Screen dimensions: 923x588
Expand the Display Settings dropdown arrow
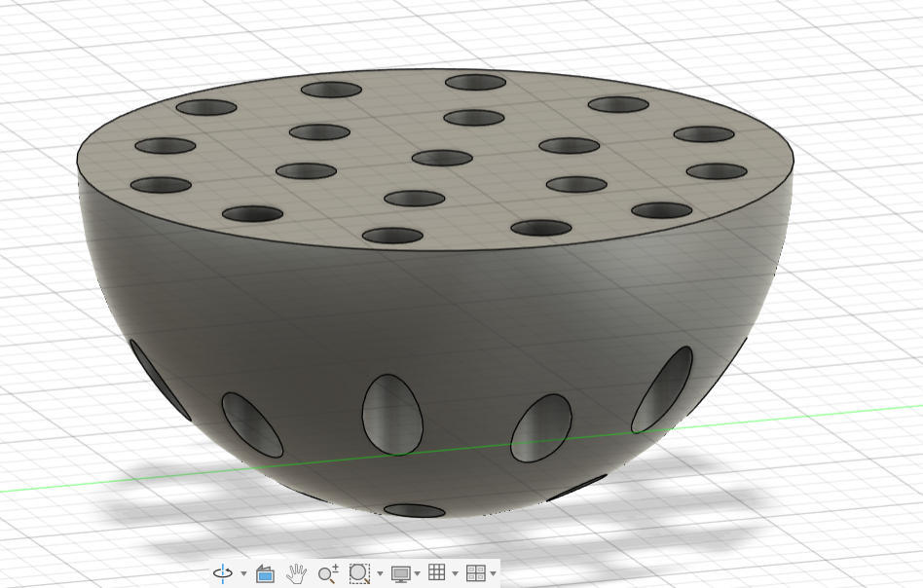point(418,574)
